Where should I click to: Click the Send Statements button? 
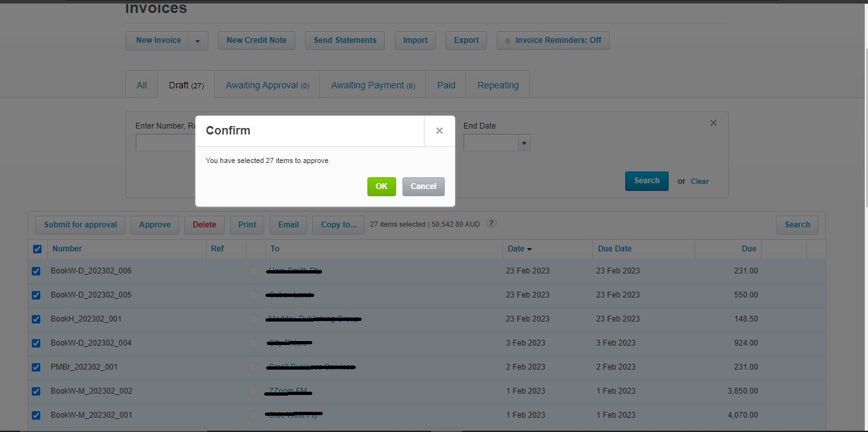click(x=345, y=40)
